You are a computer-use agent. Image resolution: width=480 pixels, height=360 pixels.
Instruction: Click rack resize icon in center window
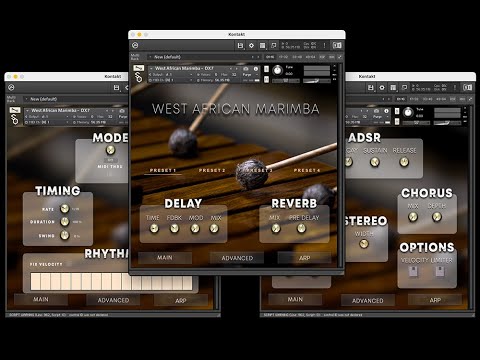tap(340, 57)
